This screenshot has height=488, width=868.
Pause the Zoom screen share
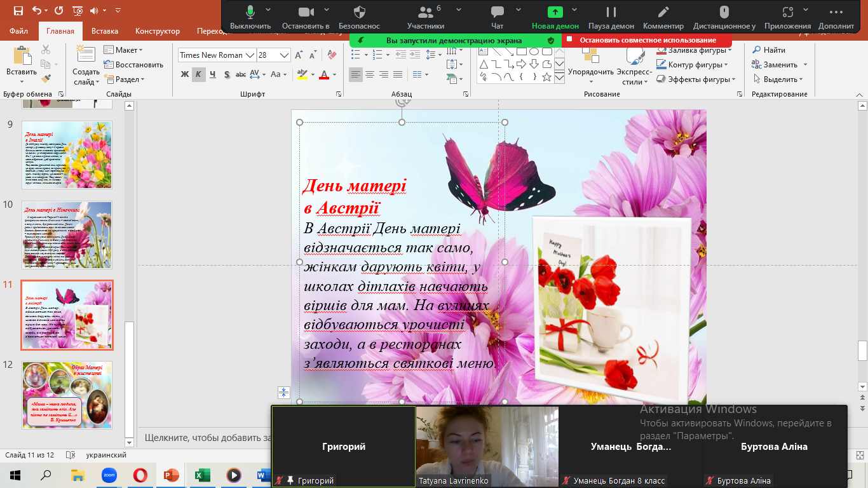point(611,17)
